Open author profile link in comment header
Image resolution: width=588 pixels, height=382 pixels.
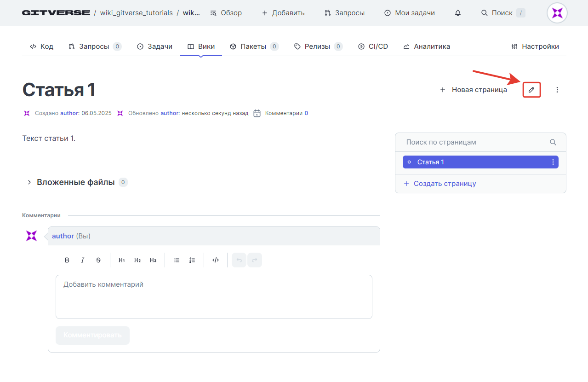pos(63,236)
